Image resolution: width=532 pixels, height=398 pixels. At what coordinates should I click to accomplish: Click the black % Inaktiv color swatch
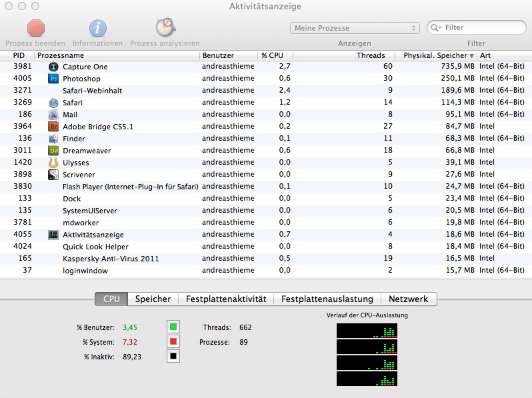173,356
